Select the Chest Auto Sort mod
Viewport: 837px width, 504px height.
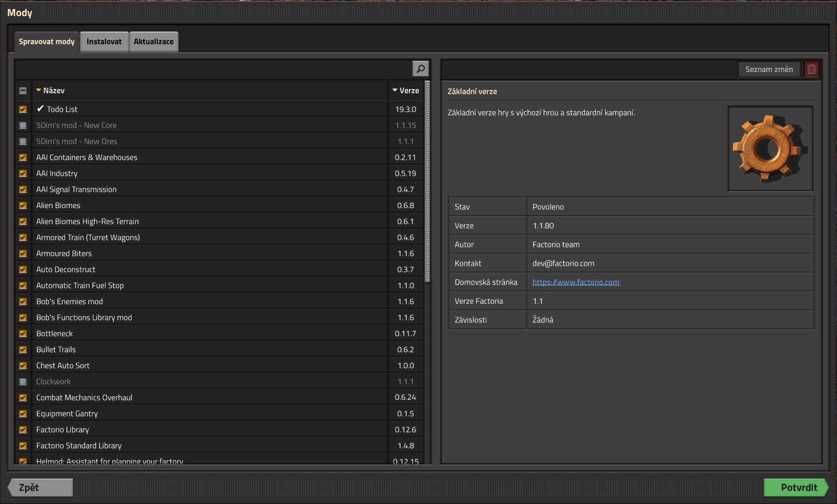210,366
